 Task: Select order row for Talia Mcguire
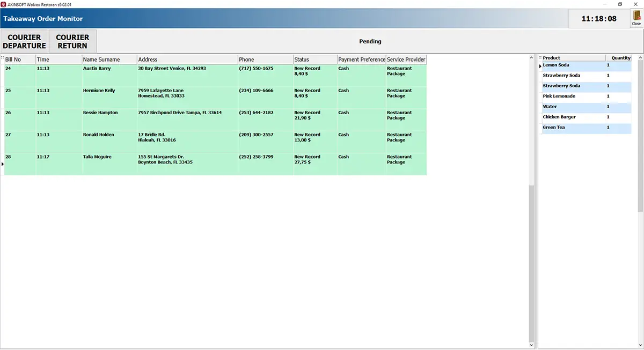(215, 164)
